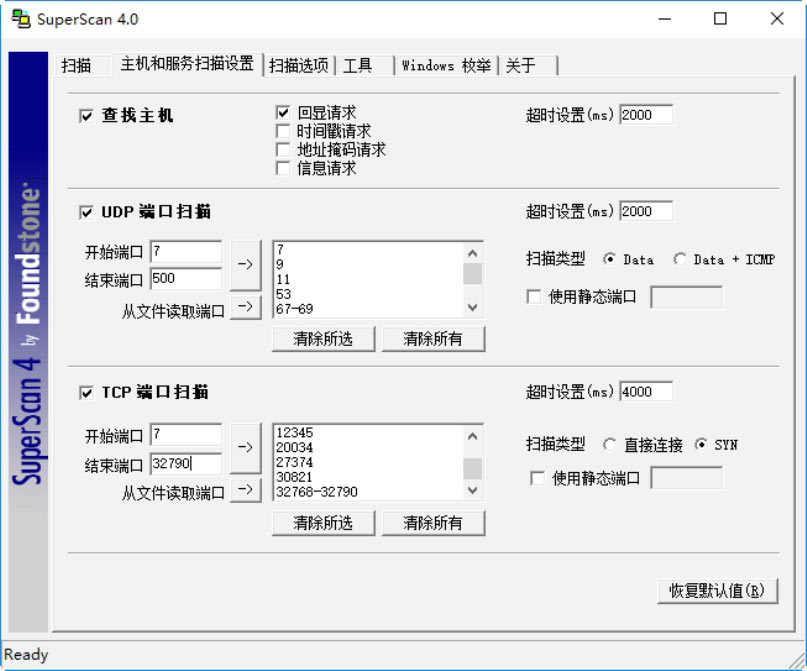The image size is (807, 671).
Task: Click the TCP 开始端口 input field
Action: point(186,435)
